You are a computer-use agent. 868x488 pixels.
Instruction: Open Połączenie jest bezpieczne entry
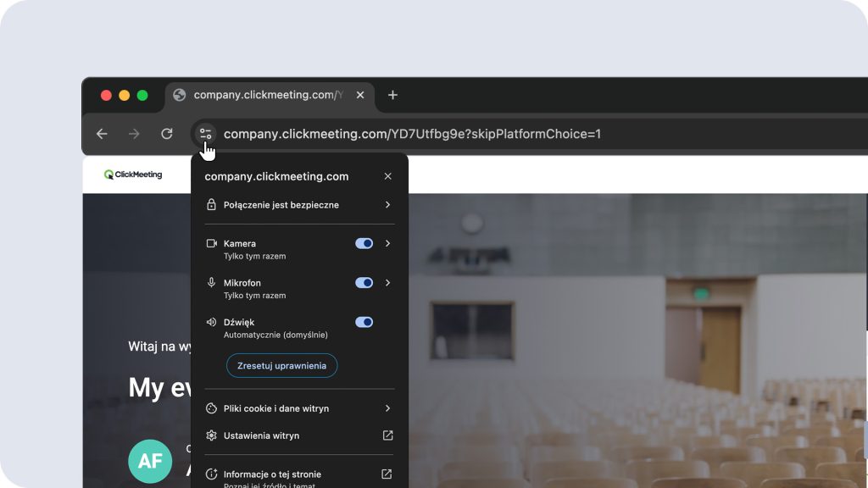click(x=299, y=205)
